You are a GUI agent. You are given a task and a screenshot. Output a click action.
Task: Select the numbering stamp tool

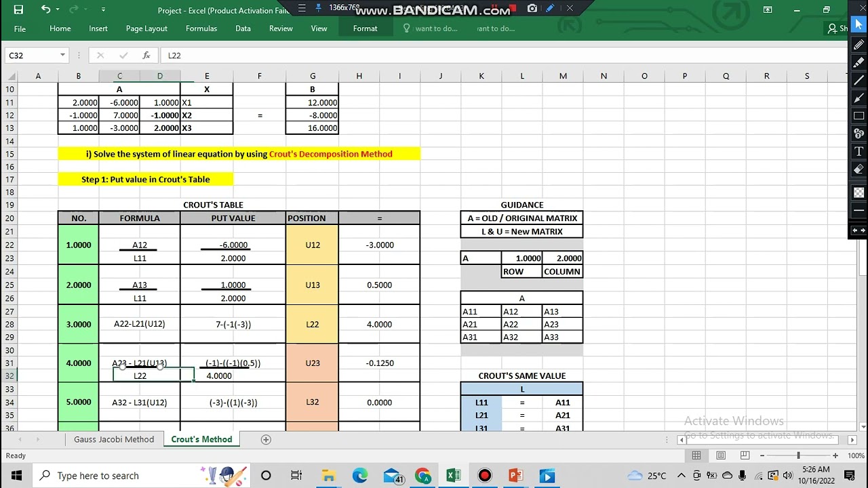[x=859, y=134]
